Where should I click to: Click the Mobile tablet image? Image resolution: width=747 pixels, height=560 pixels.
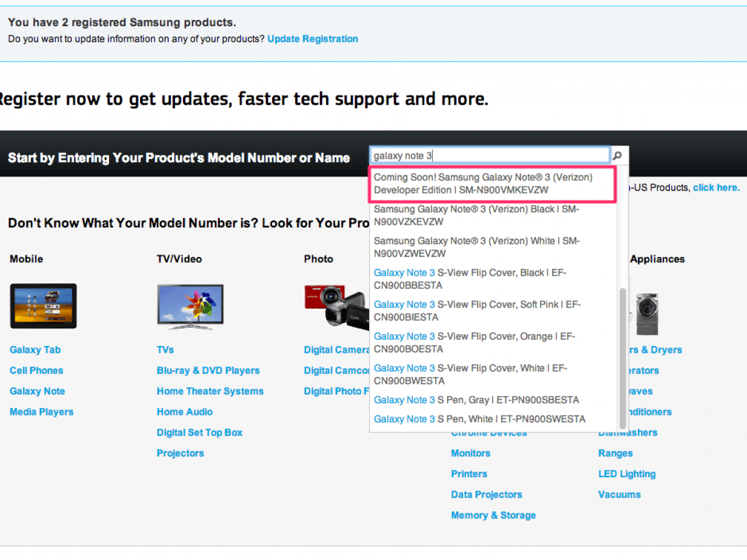coord(44,306)
